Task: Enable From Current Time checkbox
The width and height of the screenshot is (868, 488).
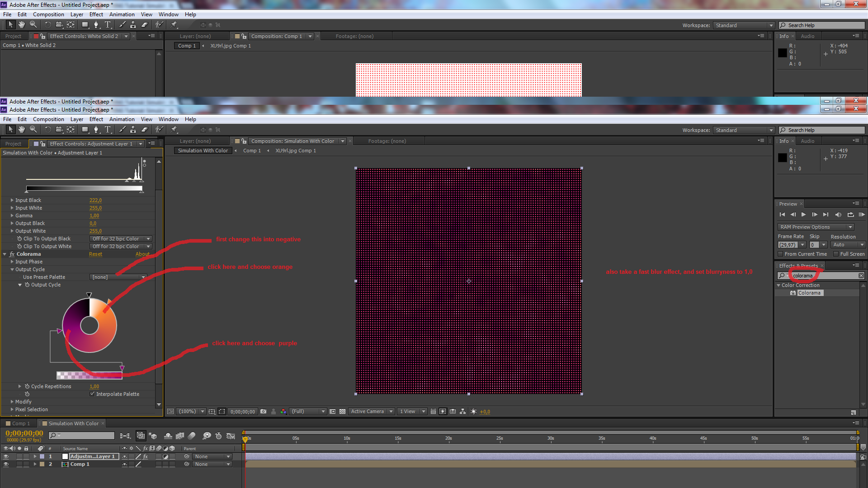Action: click(x=781, y=254)
